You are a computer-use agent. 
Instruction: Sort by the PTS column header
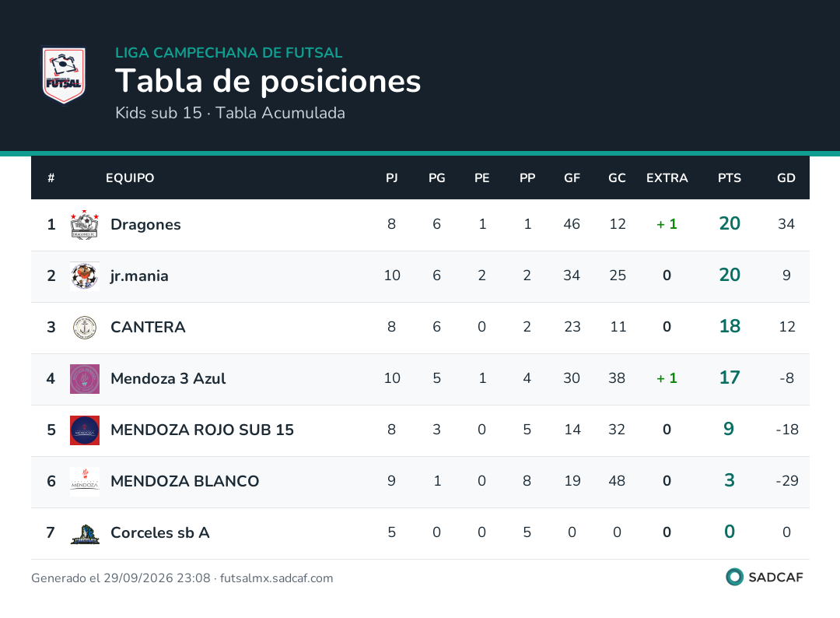(729, 178)
